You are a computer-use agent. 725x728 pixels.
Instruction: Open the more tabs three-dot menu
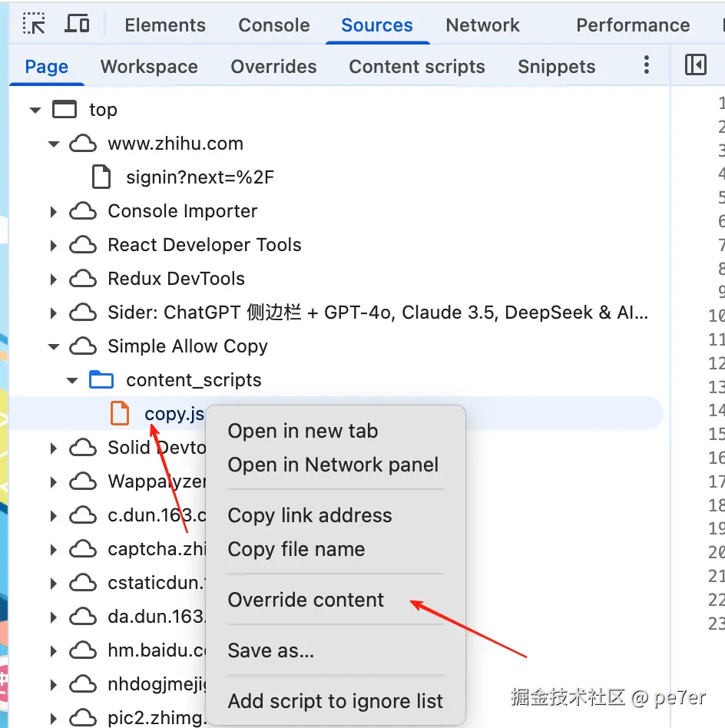[x=646, y=65]
